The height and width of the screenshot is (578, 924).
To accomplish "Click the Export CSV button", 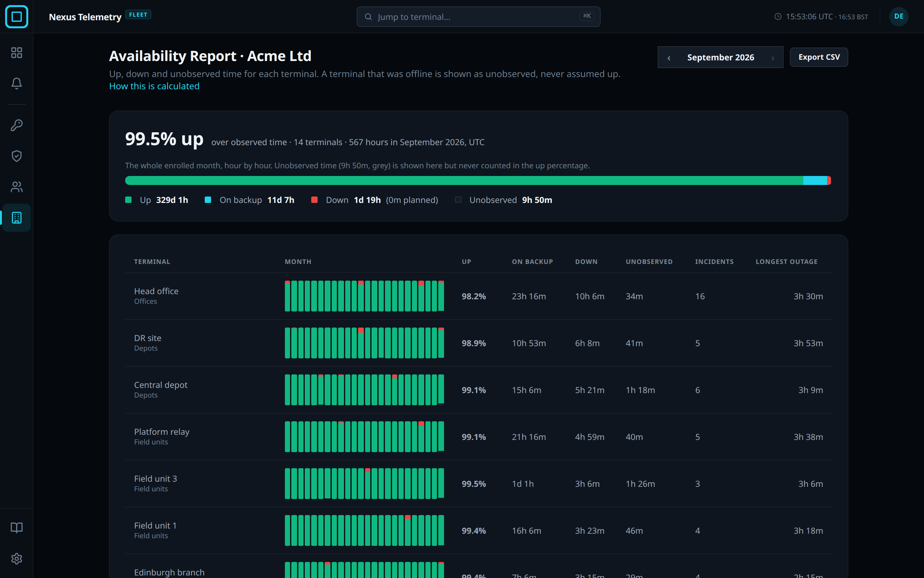I will tap(819, 57).
